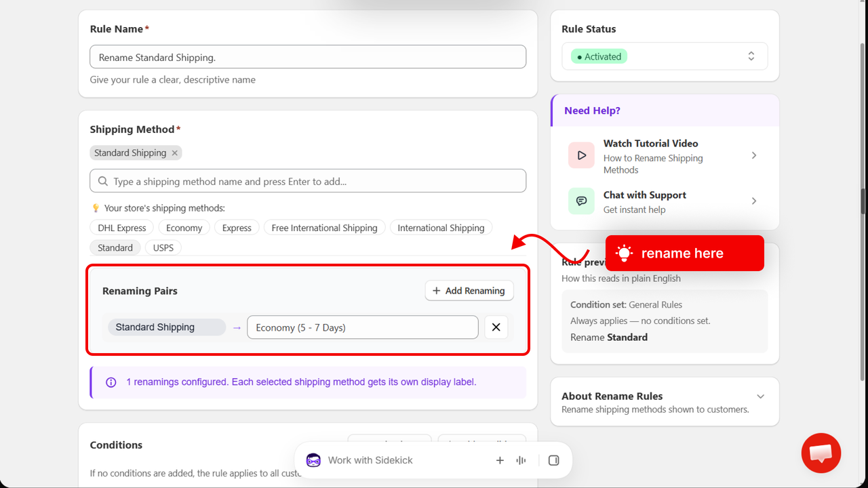
Task: Click the Standard Shipping source label
Action: click(x=167, y=327)
